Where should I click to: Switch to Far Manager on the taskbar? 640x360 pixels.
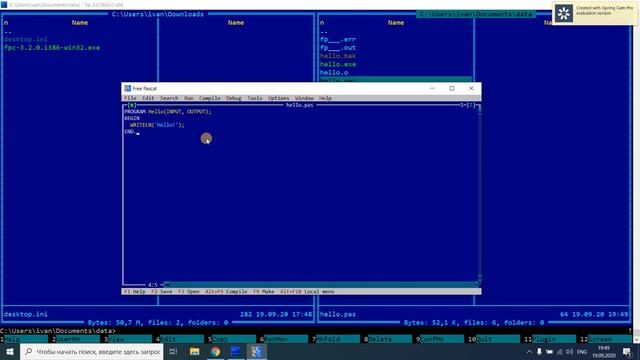pos(236,352)
